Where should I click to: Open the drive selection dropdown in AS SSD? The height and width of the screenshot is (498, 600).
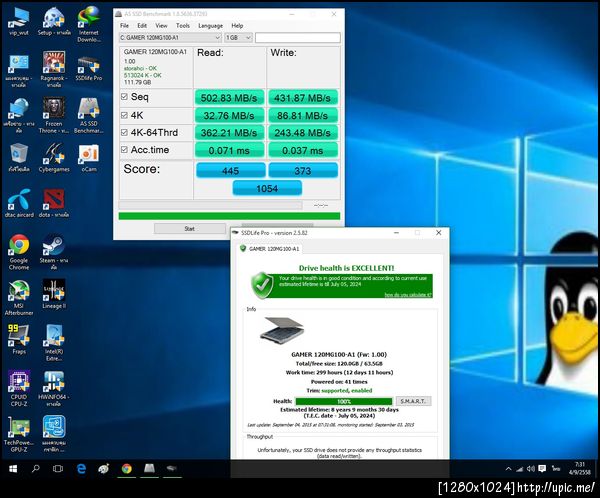pyautogui.click(x=170, y=38)
